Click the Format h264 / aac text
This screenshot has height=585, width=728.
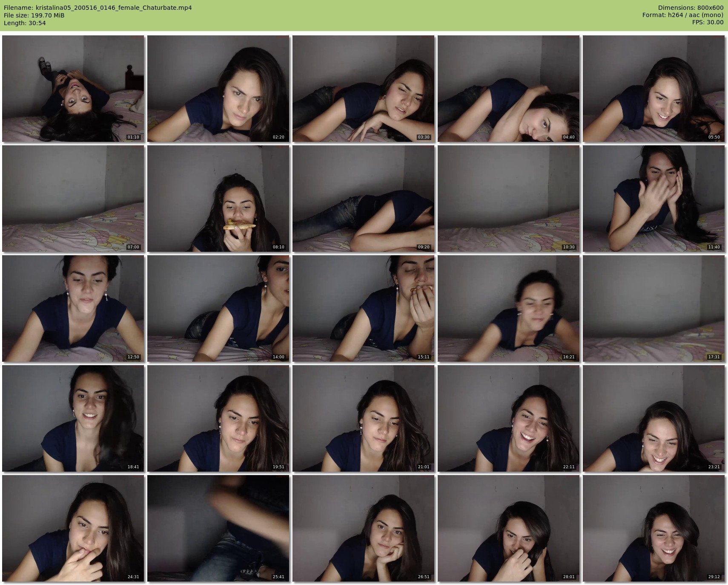coord(683,15)
